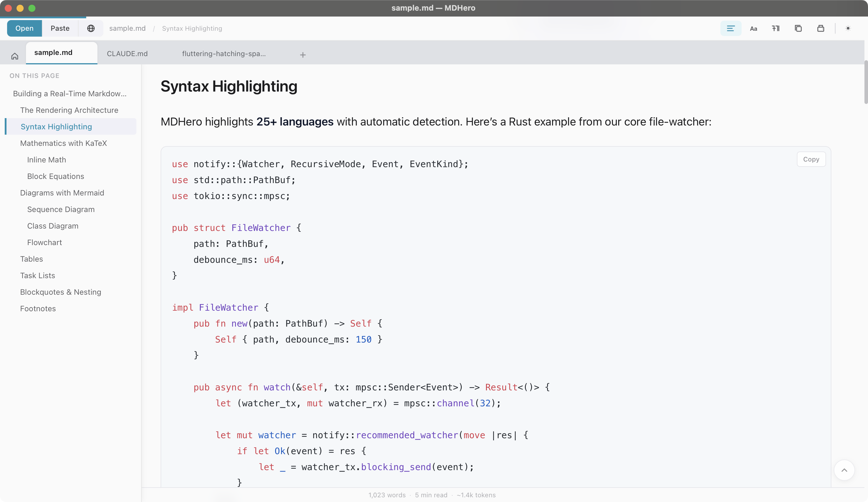868x502 pixels.
Task: Click the 'if let Ok(event) = res {' line
Action: pyautogui.click(x=301, y=451)
